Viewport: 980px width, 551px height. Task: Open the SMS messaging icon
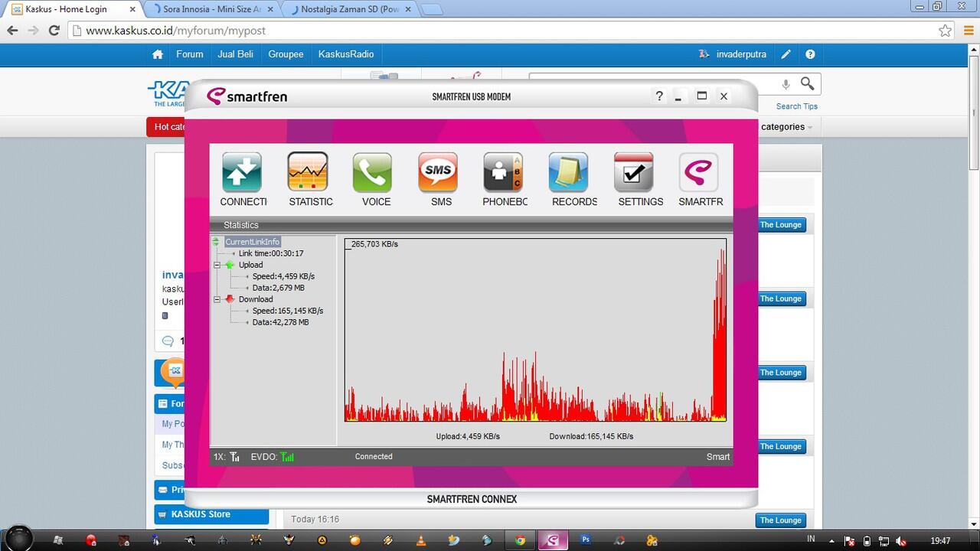pos(438,172)
